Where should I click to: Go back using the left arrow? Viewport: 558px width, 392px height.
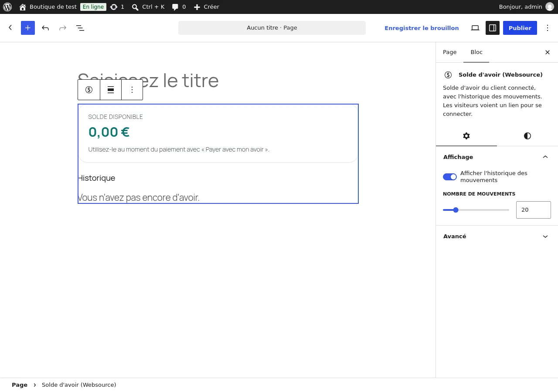(x=10, y=28)
